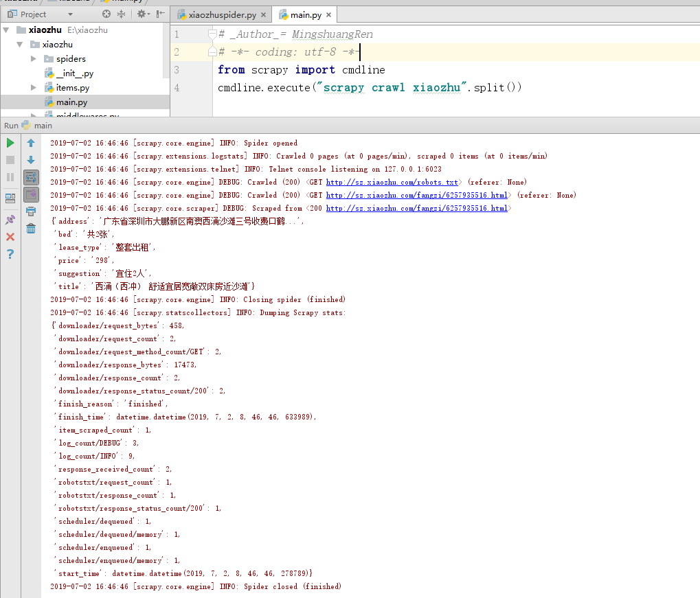This screenshot has width=700, height=598.
Task: Click the 'Spider opened' log line
Action: pos(174,143)
